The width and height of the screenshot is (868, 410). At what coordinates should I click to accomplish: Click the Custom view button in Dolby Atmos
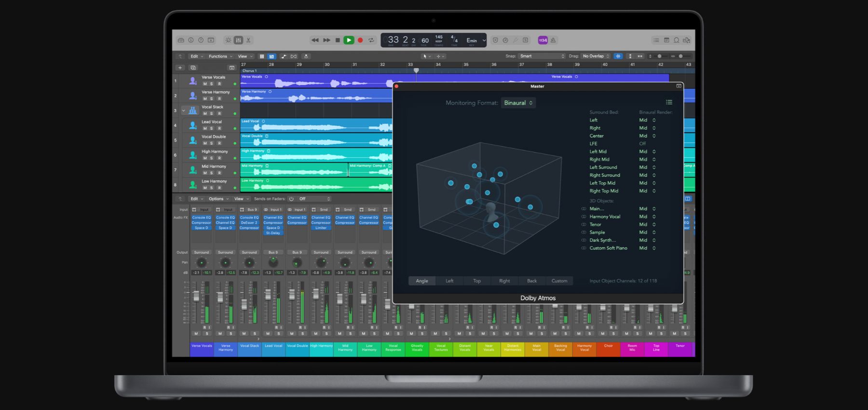pos(559,281)
